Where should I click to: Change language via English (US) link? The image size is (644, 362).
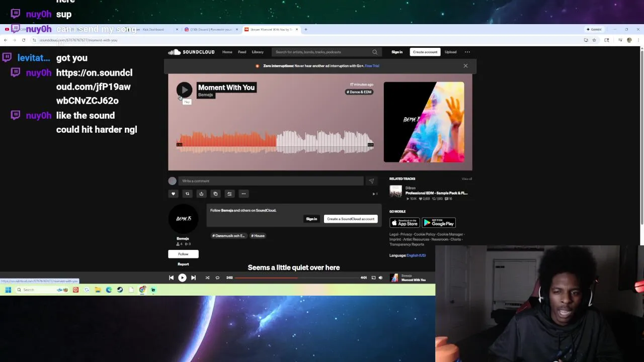(416, 255)
